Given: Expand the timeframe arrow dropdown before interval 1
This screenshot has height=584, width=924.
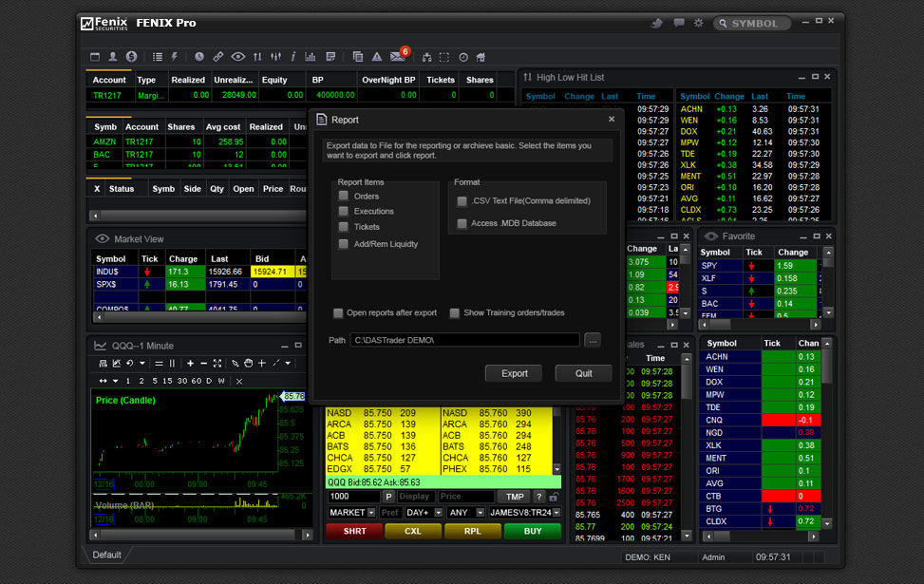Looking at the screenshot, I should pos(116,382).
